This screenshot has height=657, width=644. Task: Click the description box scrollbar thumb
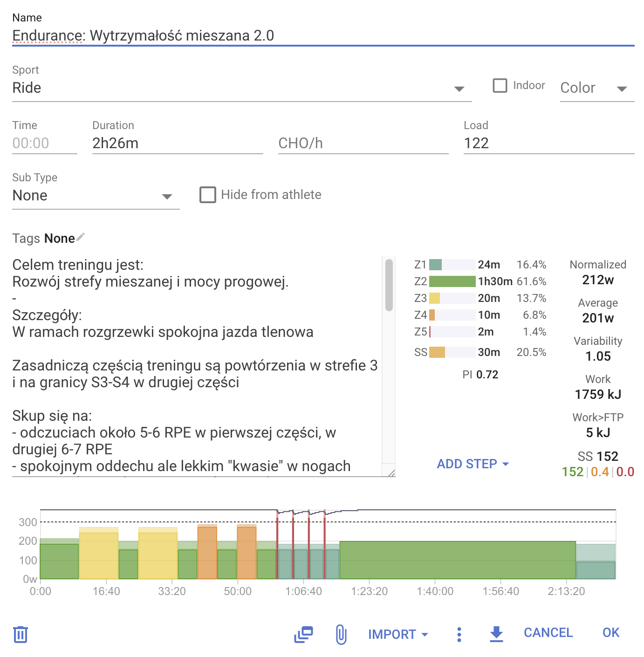pyautogui.click(x=389, y=285)
